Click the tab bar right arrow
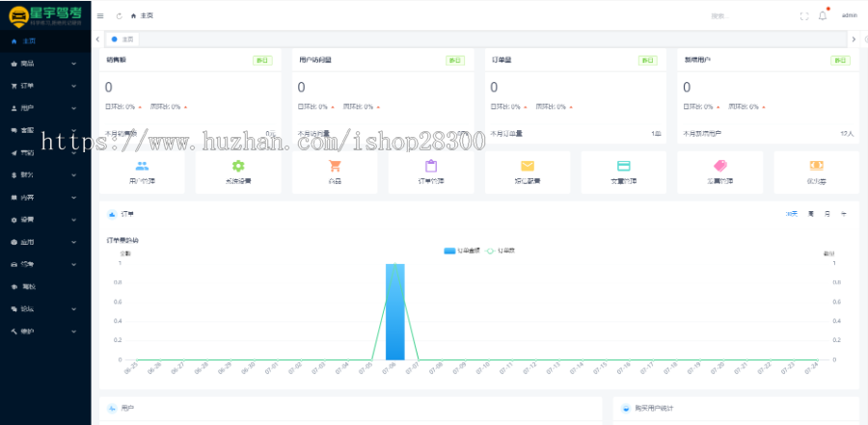This screenshot has height=425, width=868. (x=854, y=40)
